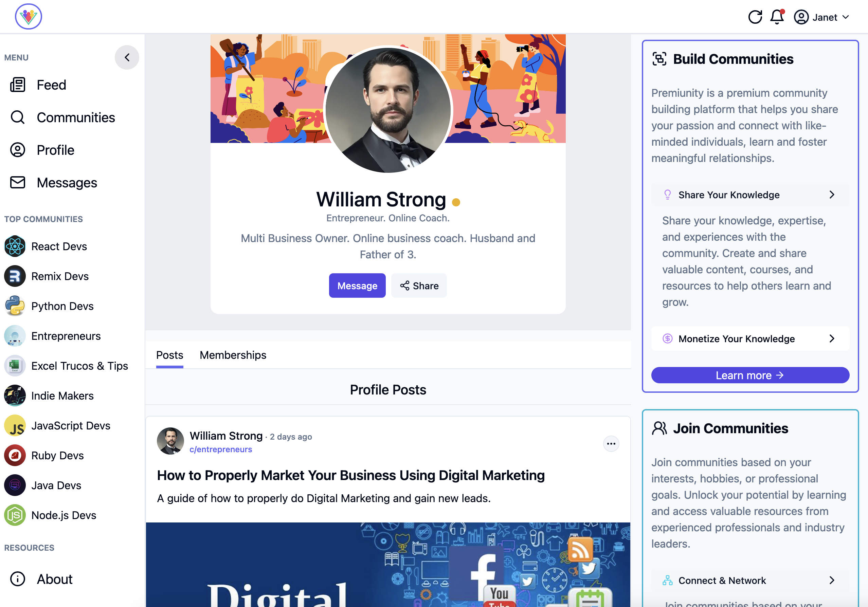Image resolution: width=868 pixels, height=607 pixels.
Task: Open the React Devs community
Action: coord(46,246)
